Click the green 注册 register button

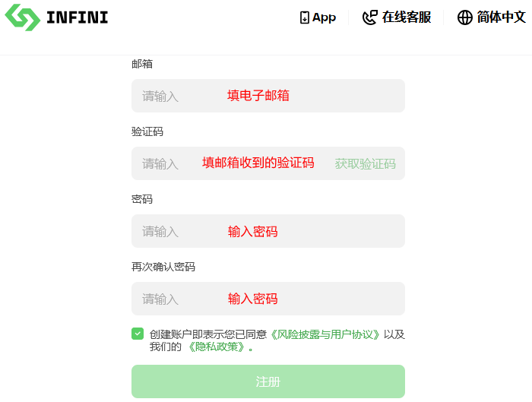pos(268,381)
